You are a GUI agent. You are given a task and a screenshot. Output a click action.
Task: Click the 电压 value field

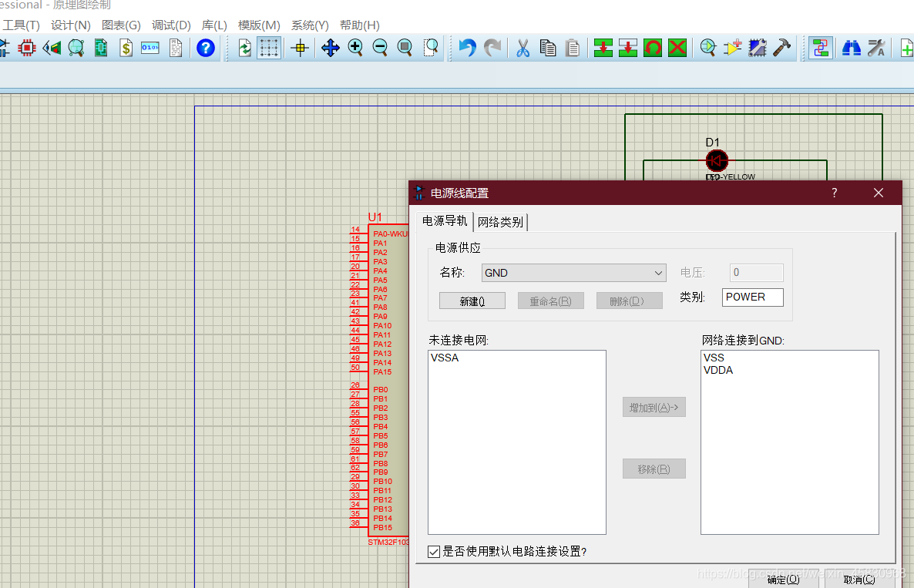point(757,273)
